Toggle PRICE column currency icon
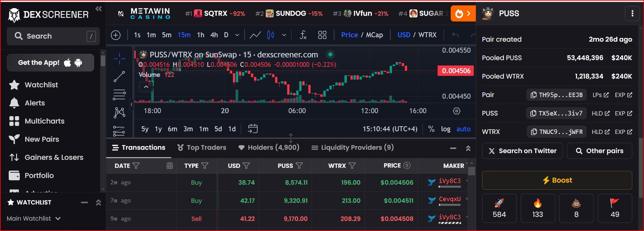Viewport: 644px width, 231px height. [407, 166]
